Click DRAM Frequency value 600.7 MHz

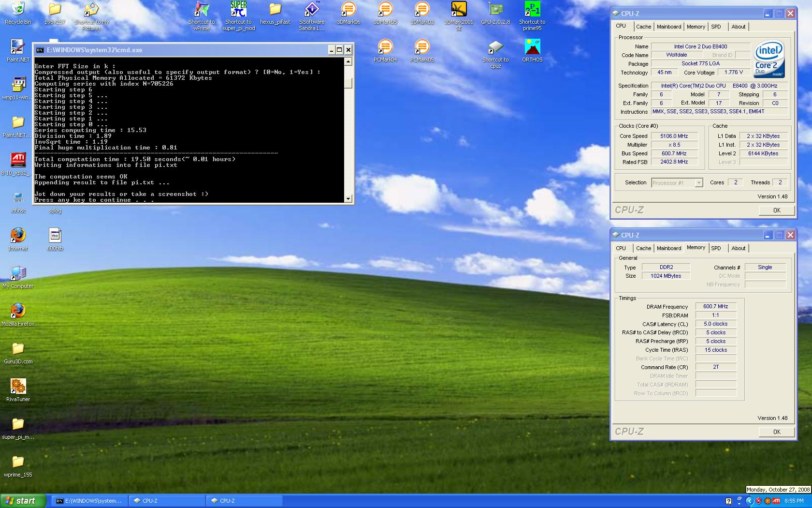tap(715, 306)
